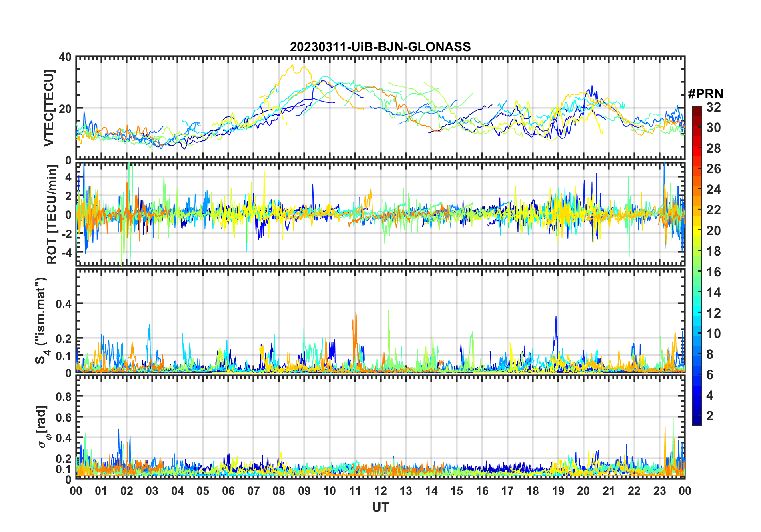Select the "ROT [TECU/min]" y-axis label
Image resolution: width=761 pixels, height=532 pixels.
coord(52,214)
